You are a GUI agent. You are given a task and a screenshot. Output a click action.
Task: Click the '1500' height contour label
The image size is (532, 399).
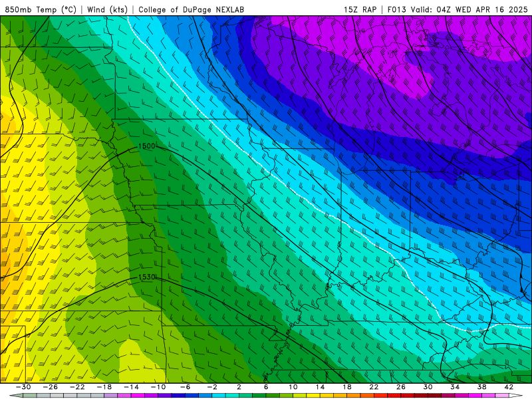(146, 146)
